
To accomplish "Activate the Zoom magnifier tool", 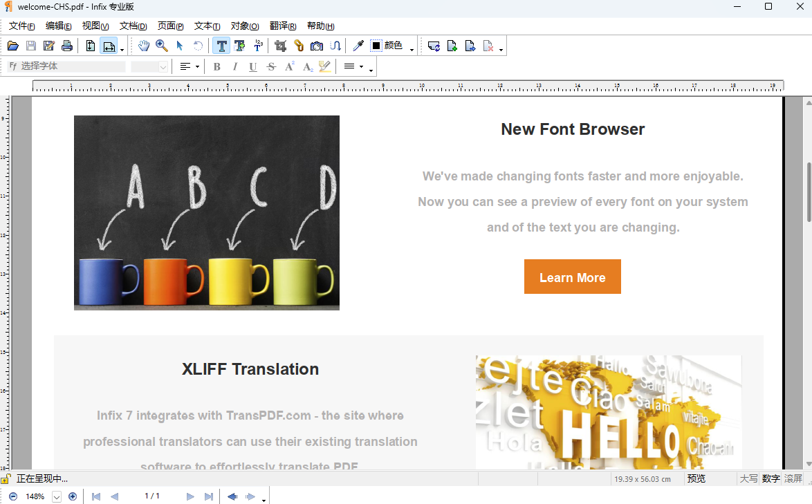I will coord(162,46).
